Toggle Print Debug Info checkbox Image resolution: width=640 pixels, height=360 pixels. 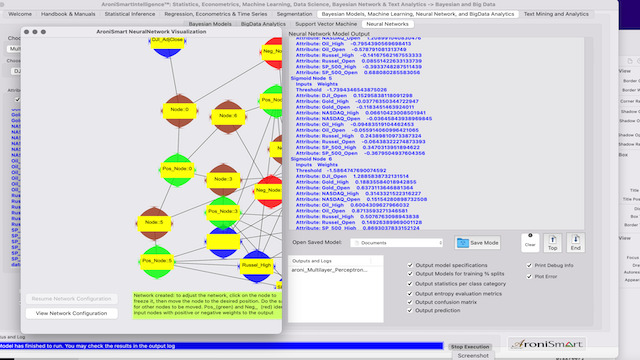click(529, 265)
